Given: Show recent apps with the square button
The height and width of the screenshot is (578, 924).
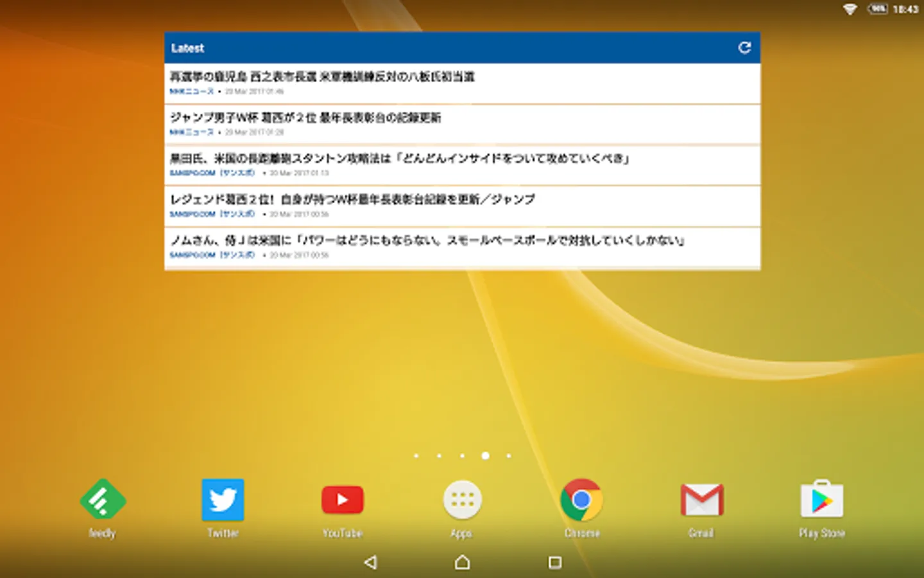Looking at the screenshot, I should click(555, 563).
